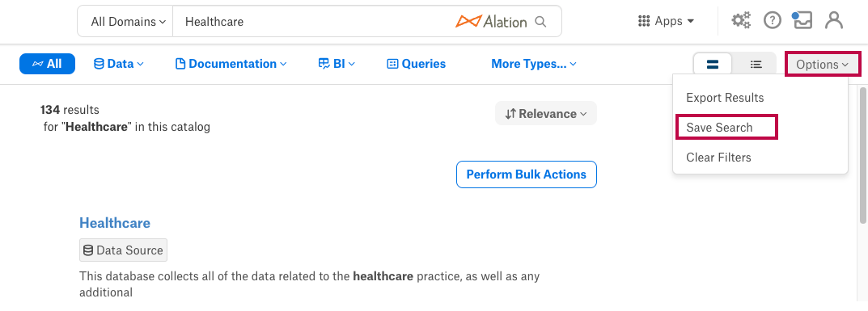The width and height of the screenshot is (868, 311).
Task: Switch to compact list view
Action: pos(756,64)
